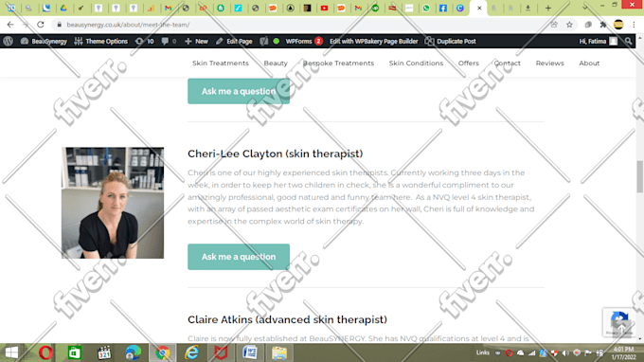Click Offers in the site navigation
Image resolution: width=644 pixels, height=362 pixels.
(469, 63)
